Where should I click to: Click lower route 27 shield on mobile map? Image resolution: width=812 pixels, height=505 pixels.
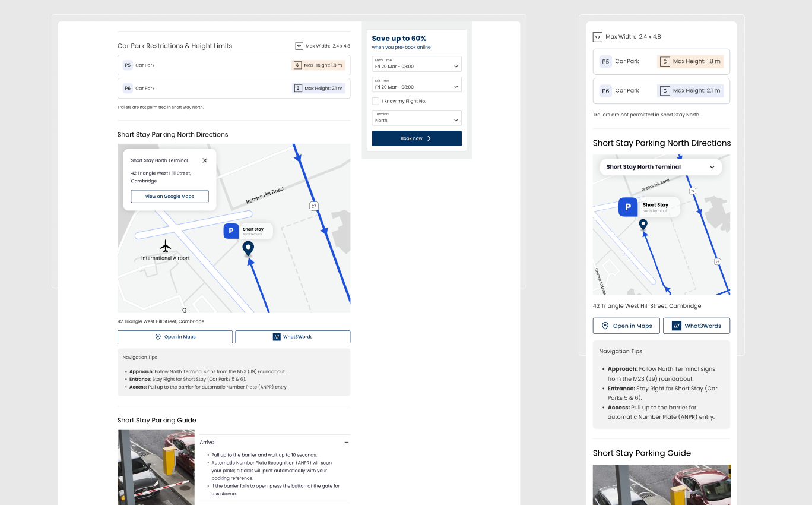(x=718, y=261)
